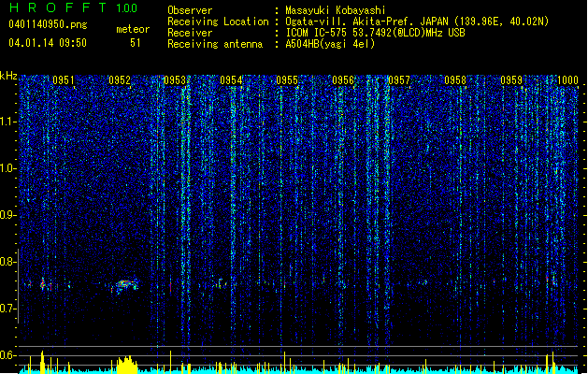Screen dimensions: 588x374
Task: Click the 0952 time marker
Action: click(120, 80)
